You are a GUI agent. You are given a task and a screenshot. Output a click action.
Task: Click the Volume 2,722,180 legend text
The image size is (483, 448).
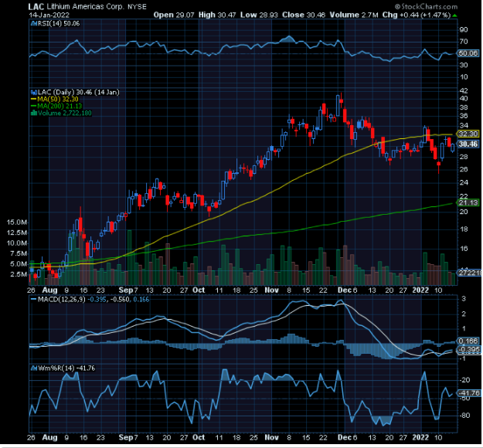pyautogui.click(x=65, y=113)
